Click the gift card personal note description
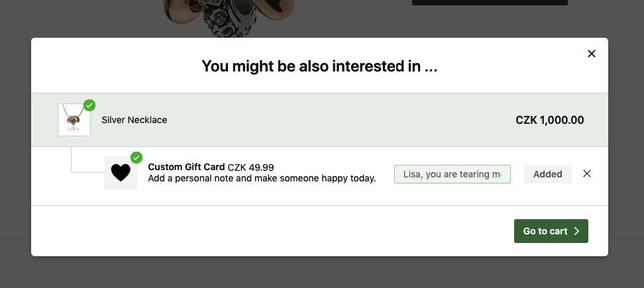This screenshot has width=644, height=288. (x=262, y=179)
